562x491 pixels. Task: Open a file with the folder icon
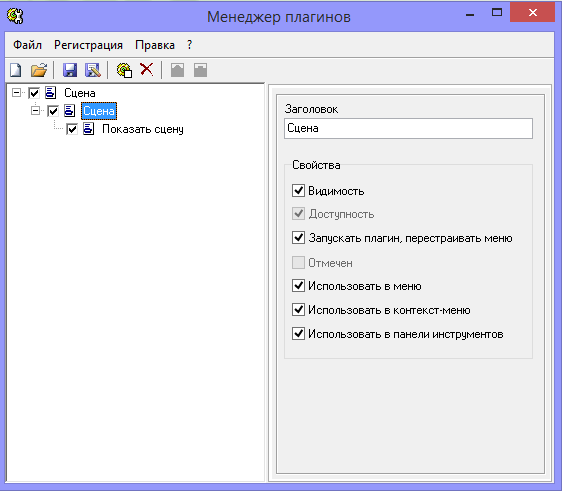tap(39, 70)
